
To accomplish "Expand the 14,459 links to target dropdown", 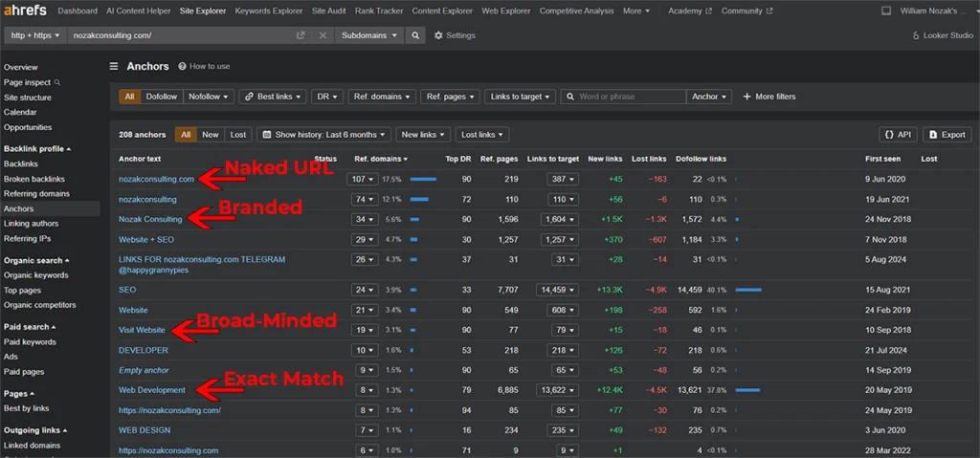I will (557, 290).
